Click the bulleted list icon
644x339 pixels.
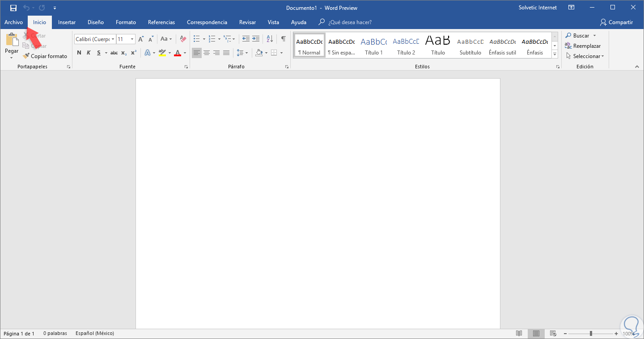pos(196,39)
